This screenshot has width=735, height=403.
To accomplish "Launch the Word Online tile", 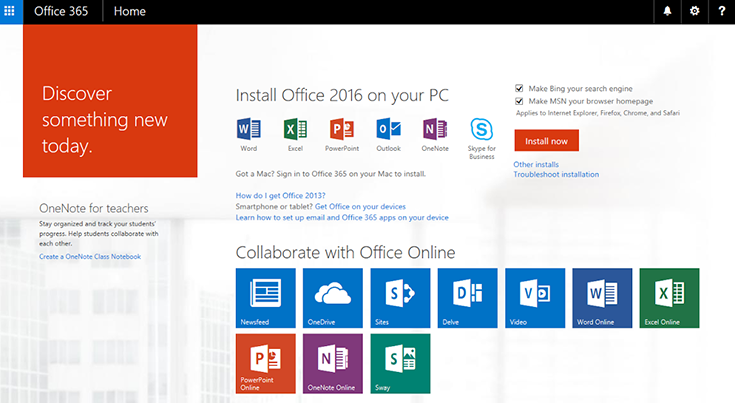I will pos(602,298).
